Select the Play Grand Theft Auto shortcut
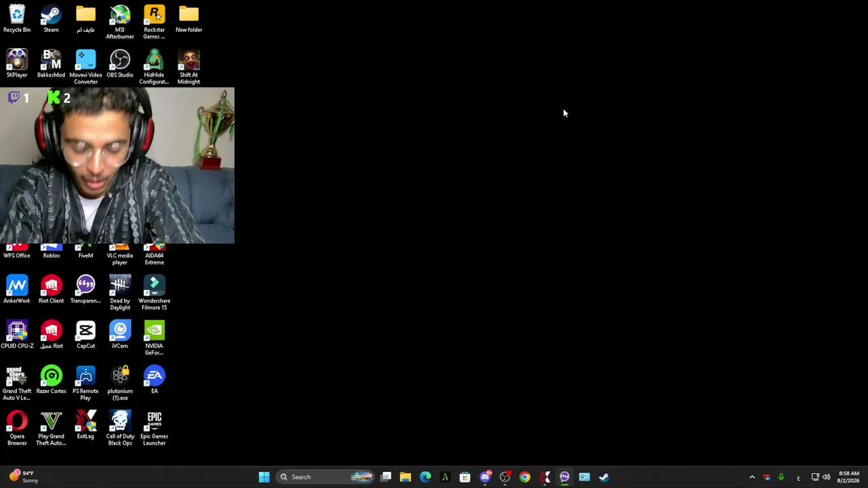This screenshot has height=488, width=868. [x=51, y=428]
